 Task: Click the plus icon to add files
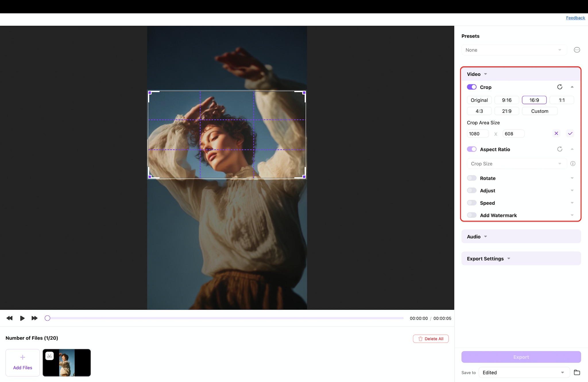(x=23, y=357)
